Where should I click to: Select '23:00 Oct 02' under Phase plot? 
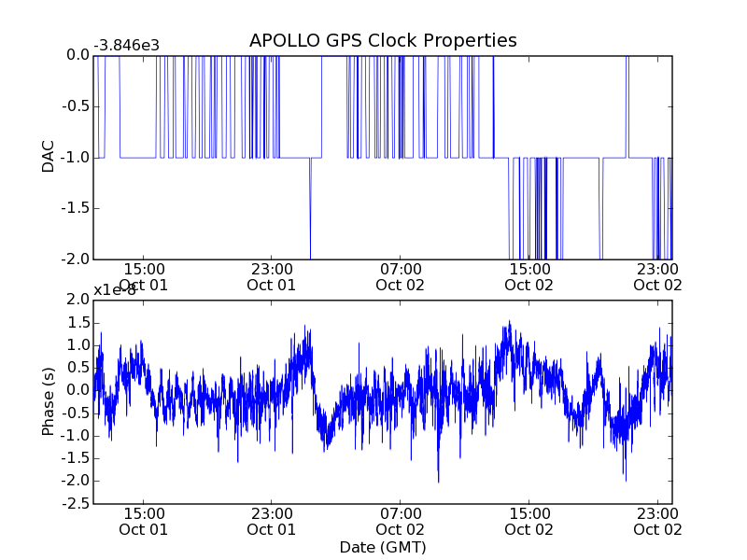point(658,522)
